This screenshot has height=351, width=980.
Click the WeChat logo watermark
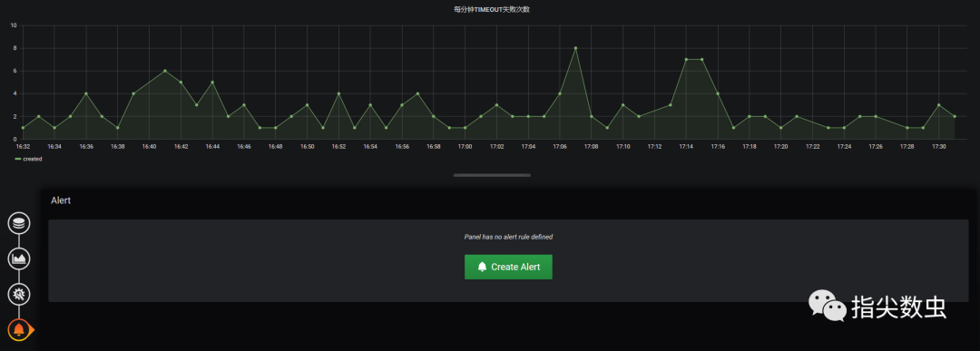coord(828,306)
